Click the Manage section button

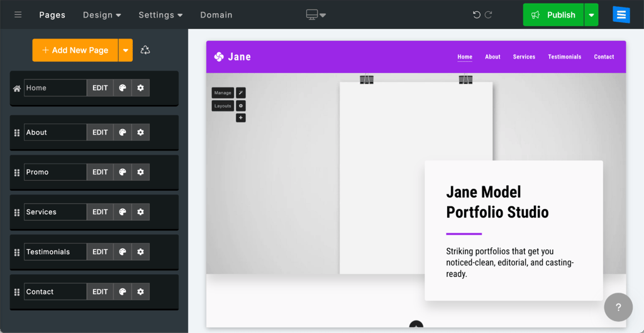tap(223, 93)
